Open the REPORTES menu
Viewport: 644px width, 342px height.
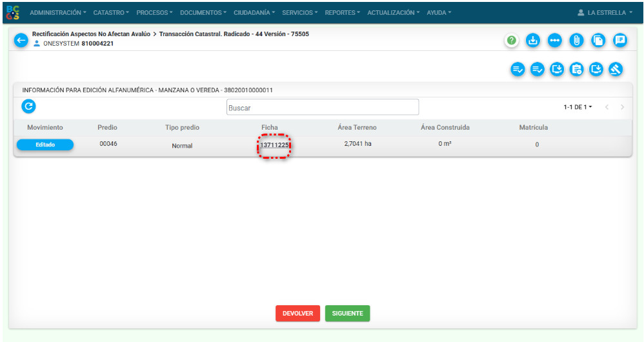[343, 13]
